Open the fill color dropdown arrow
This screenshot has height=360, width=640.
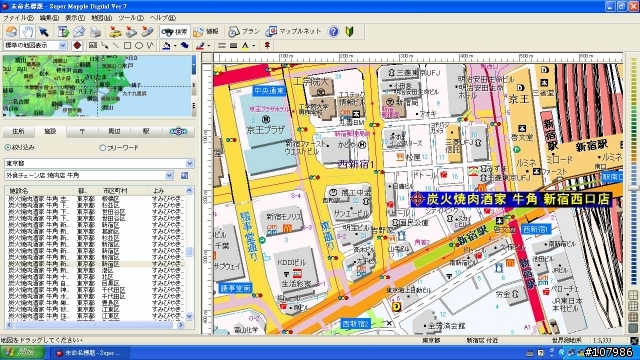[x=175, y=46]
